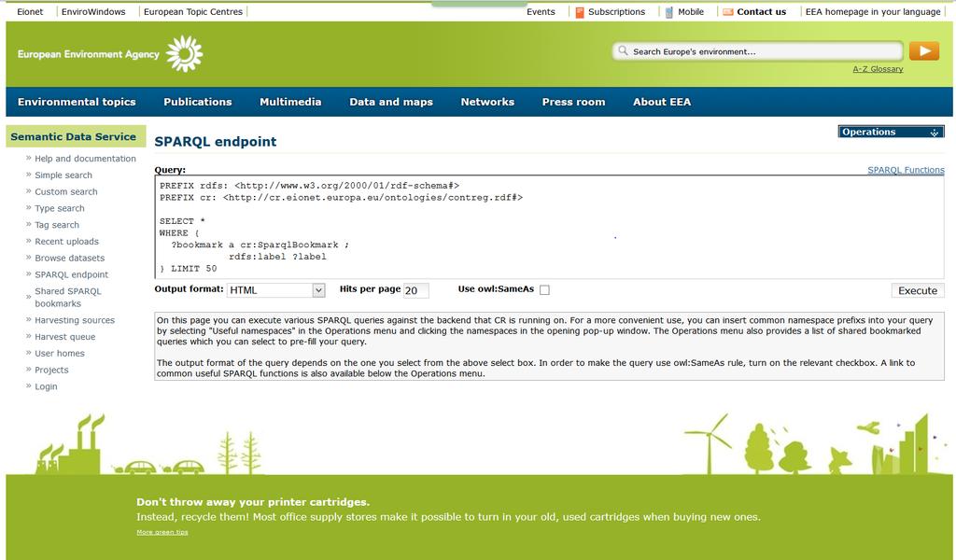
Task: Open the Multimedia menu
Action: click(x=290, y=102)
